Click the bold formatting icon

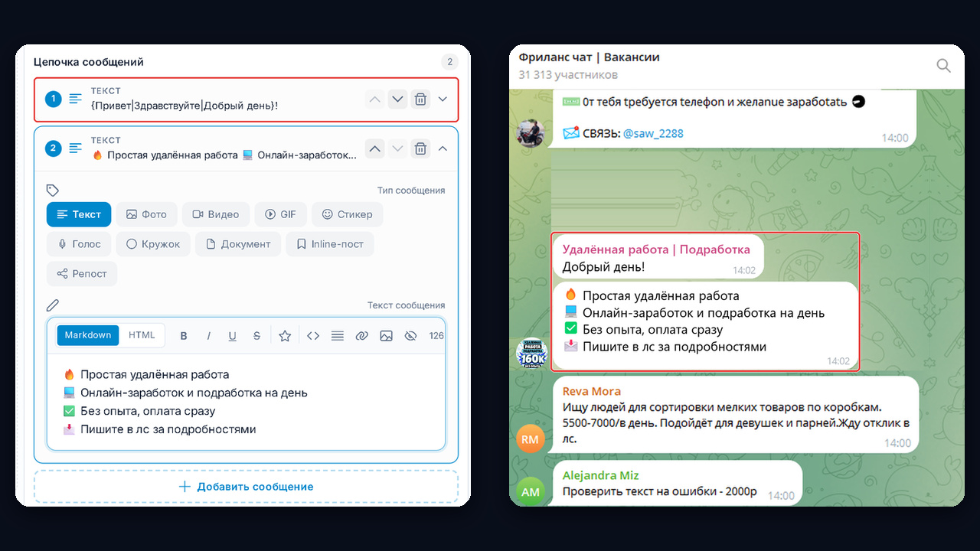coord(184,336)
